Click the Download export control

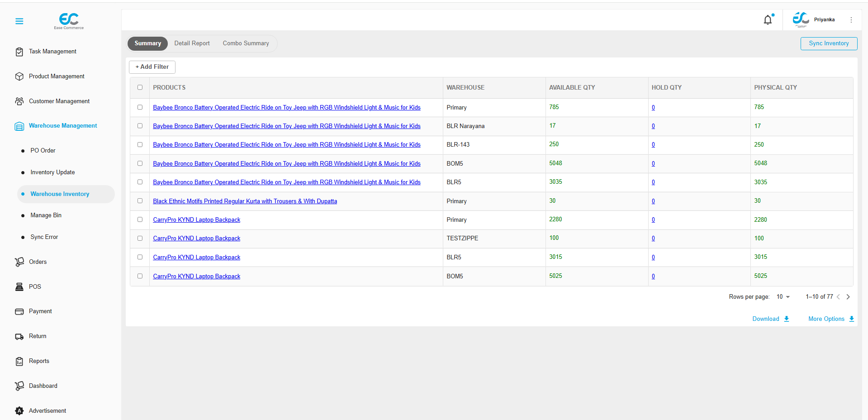pos(770,319)
